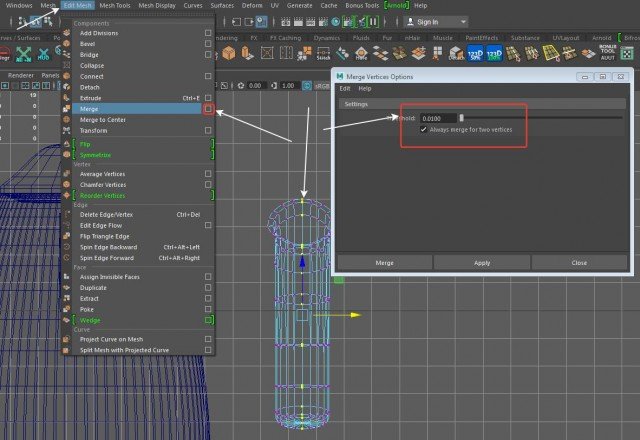640x440 pixels.
Task: Toggle Always merge for two vertices
Action: 425,129
